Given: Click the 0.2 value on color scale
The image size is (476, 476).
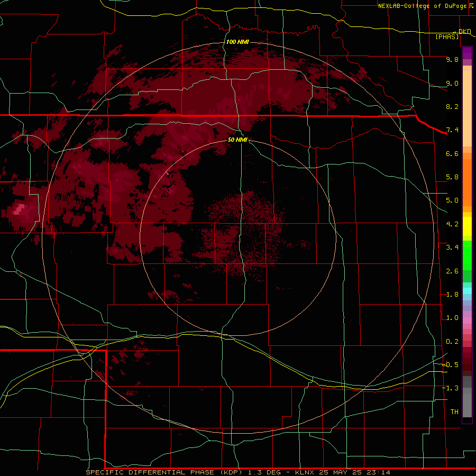Looking at the screenshot, I should pyautogui.click(x=452, y=342).
